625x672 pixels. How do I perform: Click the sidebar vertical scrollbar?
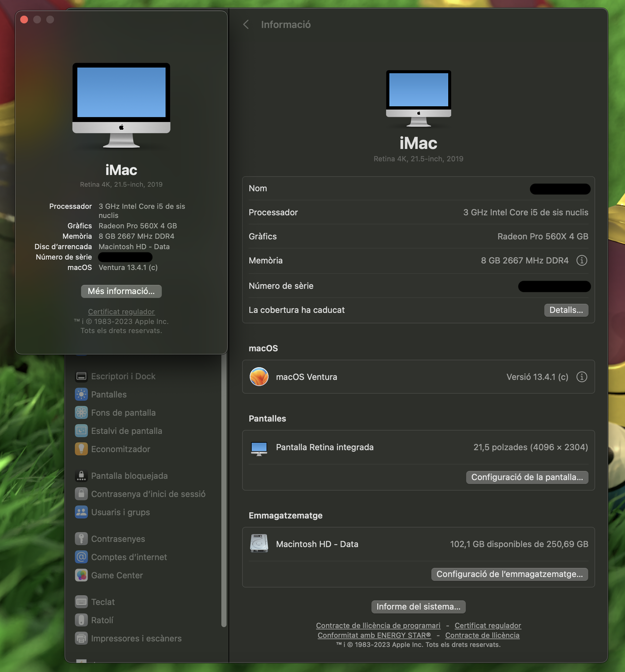[x=224, y=490]
